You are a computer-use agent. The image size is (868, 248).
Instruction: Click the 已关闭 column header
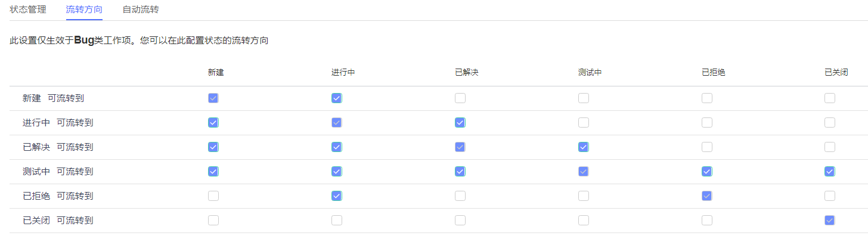(x=836, y=72)
